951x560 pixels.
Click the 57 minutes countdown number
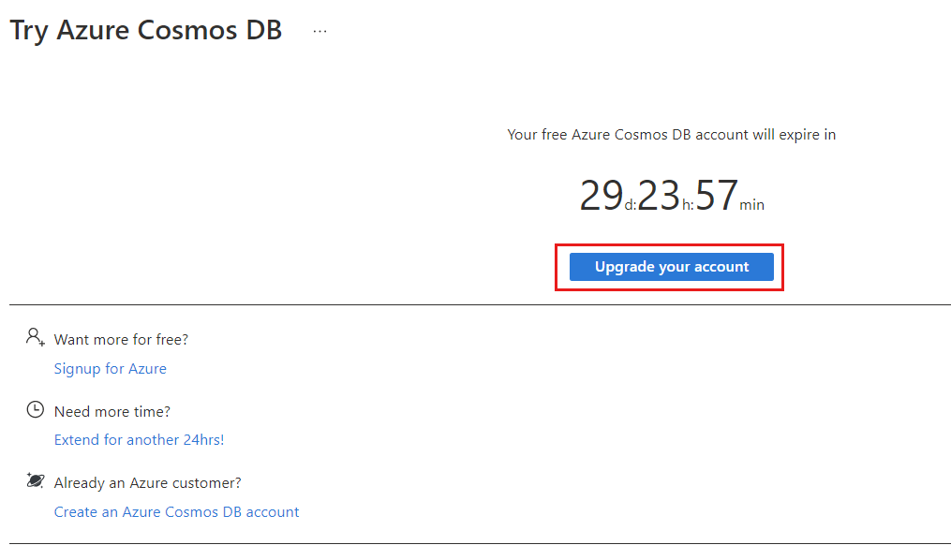click(x=716, y=196)
